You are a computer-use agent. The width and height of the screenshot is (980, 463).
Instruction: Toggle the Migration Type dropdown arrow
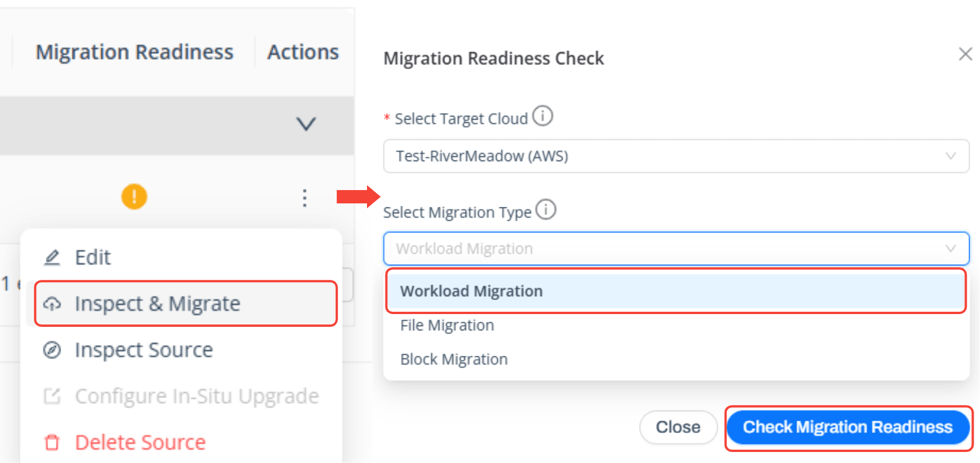coord(950,249)
